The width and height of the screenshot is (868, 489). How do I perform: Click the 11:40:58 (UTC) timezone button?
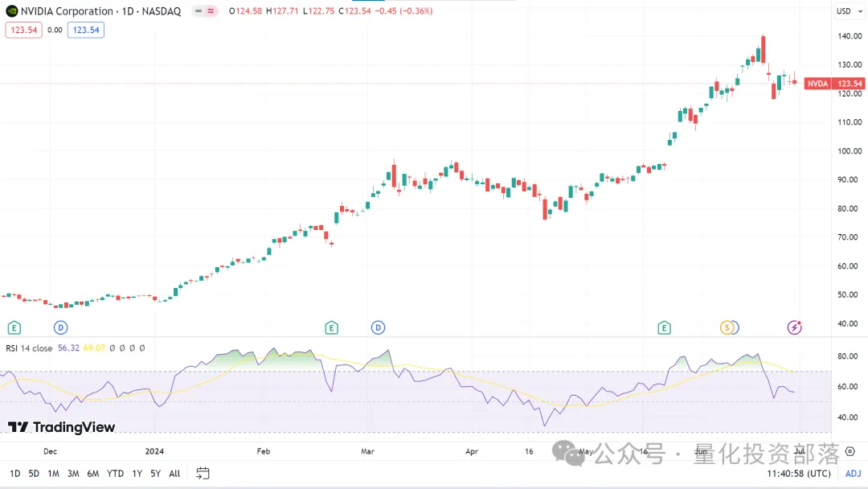799,474
